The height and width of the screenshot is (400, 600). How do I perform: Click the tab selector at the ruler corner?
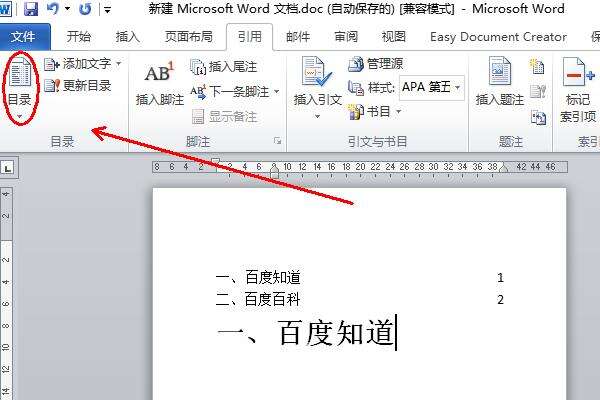7,168
